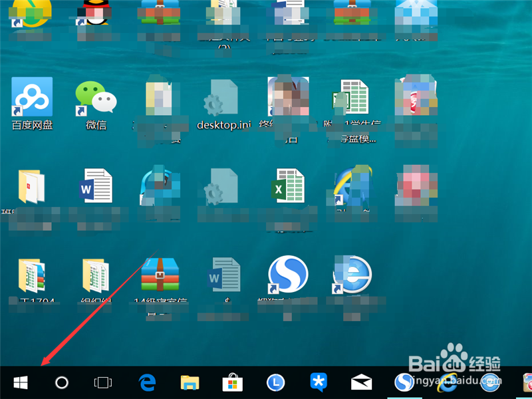Open Microsoft Store from the taskbar

pos(232,383)
